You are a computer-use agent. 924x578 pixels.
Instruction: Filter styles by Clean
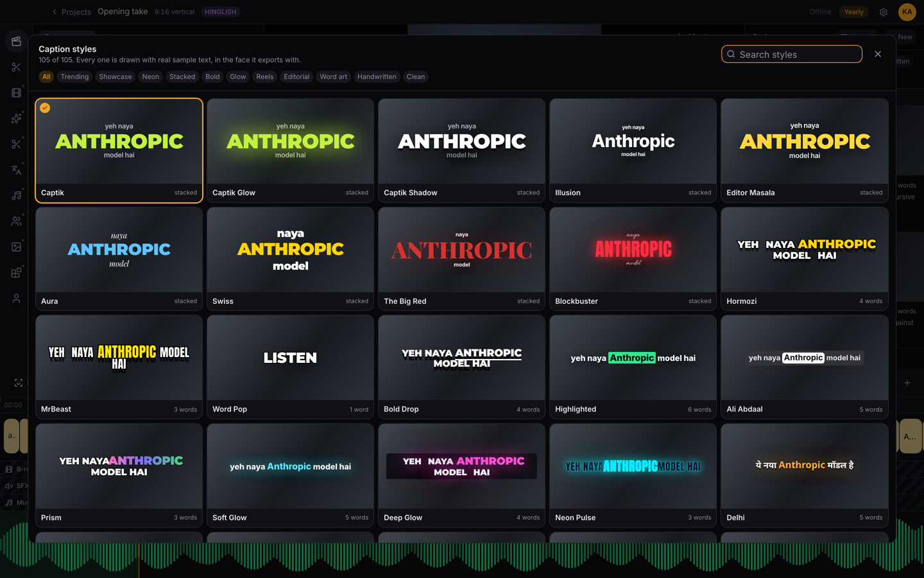416,76
